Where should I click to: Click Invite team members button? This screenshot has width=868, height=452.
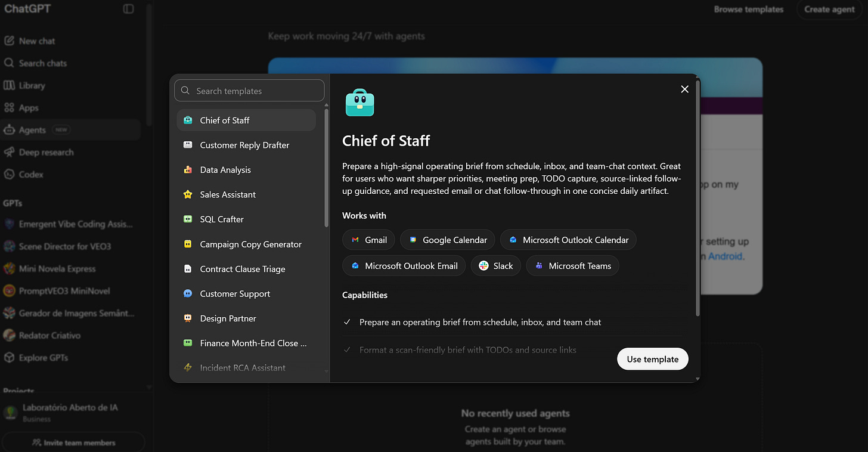[x=73, y=442]
